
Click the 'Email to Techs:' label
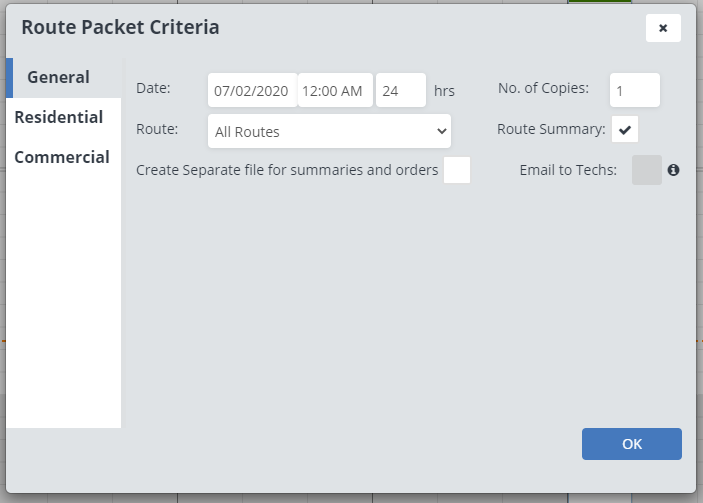point(568,170)
